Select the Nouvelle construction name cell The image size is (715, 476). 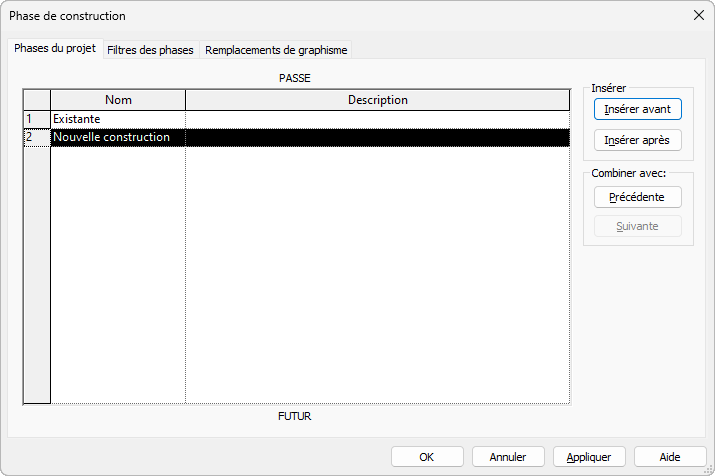point(118,137)
